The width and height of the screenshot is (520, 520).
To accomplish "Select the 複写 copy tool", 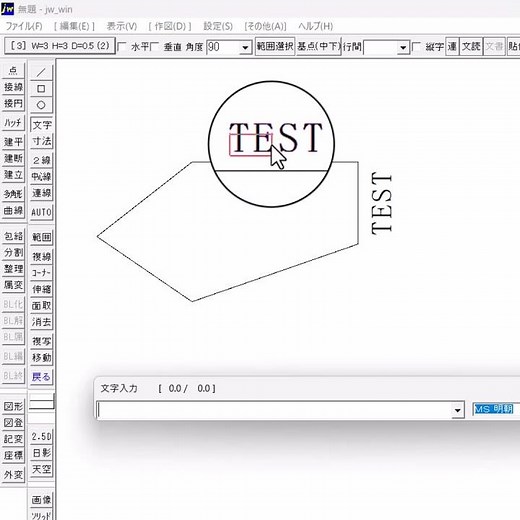I will pos(42,341).
